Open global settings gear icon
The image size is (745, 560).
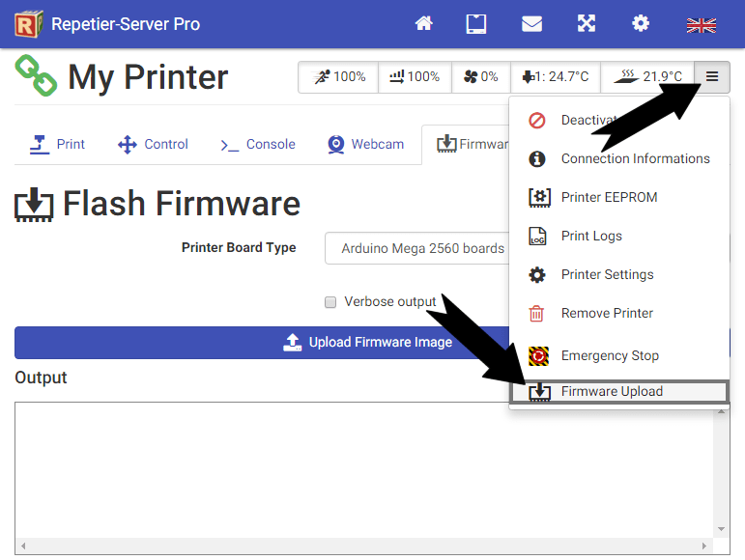coord(641,24)
